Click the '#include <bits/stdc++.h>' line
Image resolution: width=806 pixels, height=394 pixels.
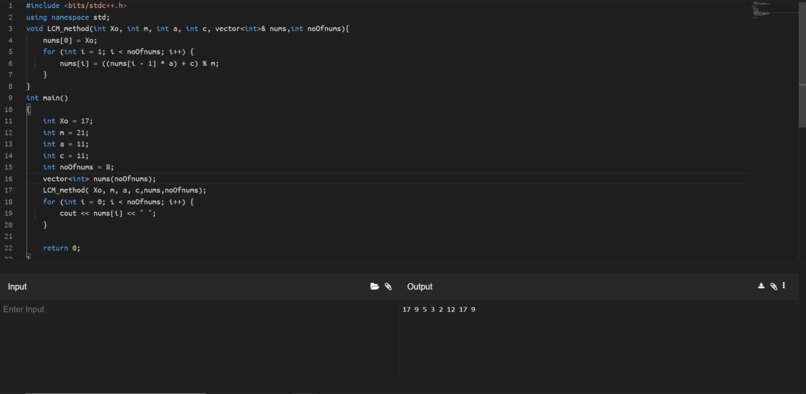pyautogui.click(x=76, y=6)
